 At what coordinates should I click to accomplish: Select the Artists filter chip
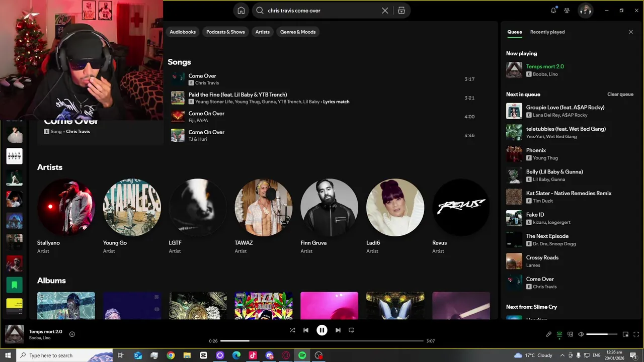[x=262, y=32]
